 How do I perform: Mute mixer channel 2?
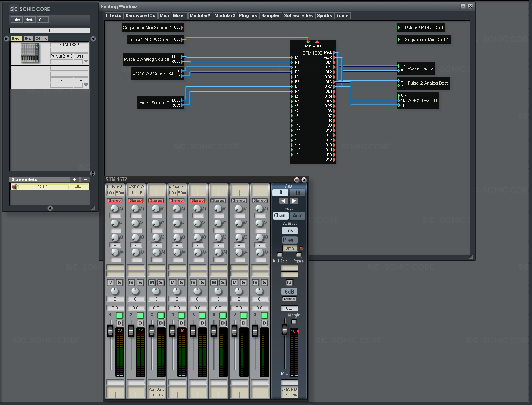[131, 282]
